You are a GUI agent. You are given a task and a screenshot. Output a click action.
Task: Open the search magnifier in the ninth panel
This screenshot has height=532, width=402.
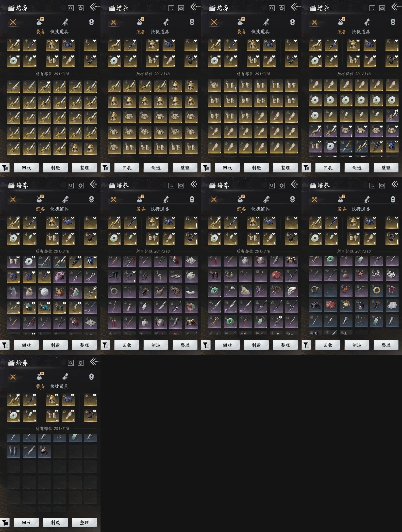tap(71, 363)
